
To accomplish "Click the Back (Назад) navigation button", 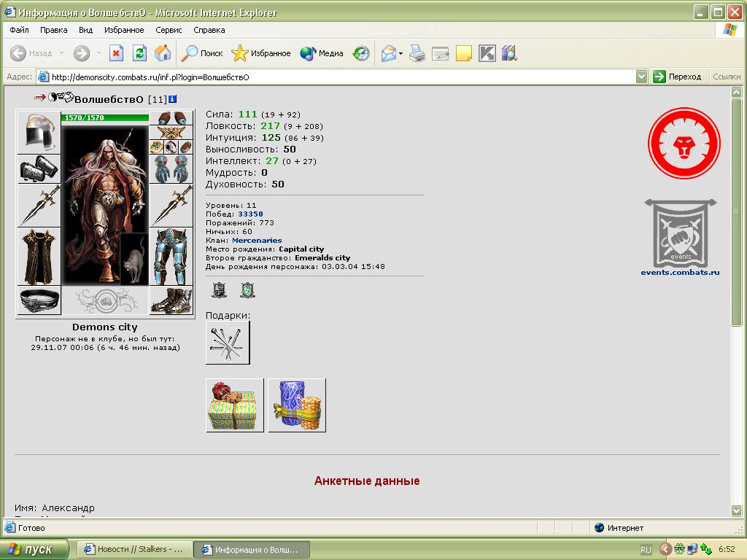I will pyautogui.click(x=31, y=53).
